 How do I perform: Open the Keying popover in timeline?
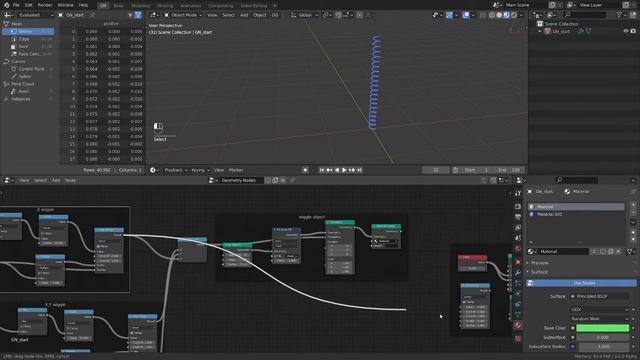tap(200, 170)
